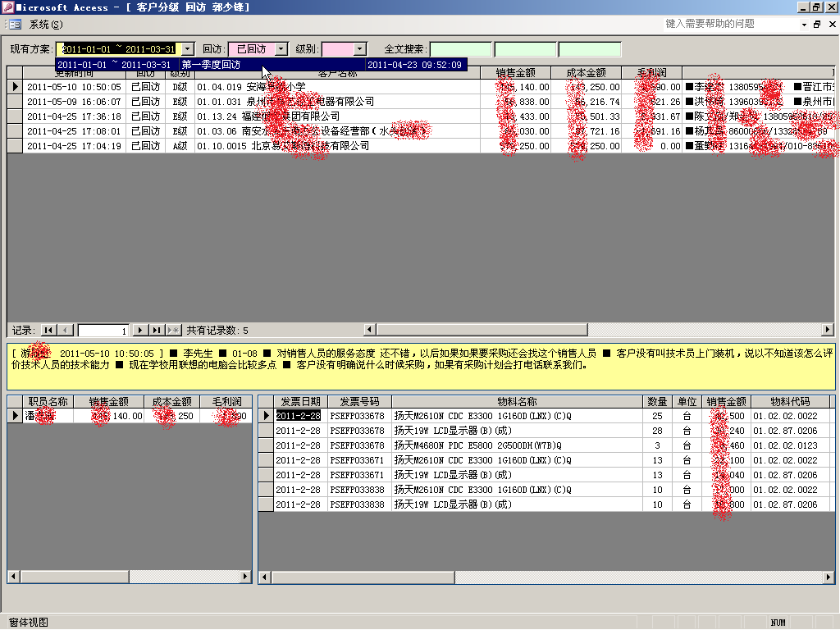Click the record number input box
Viewport: 840px width, 630px height.
(x=103, y=330)
